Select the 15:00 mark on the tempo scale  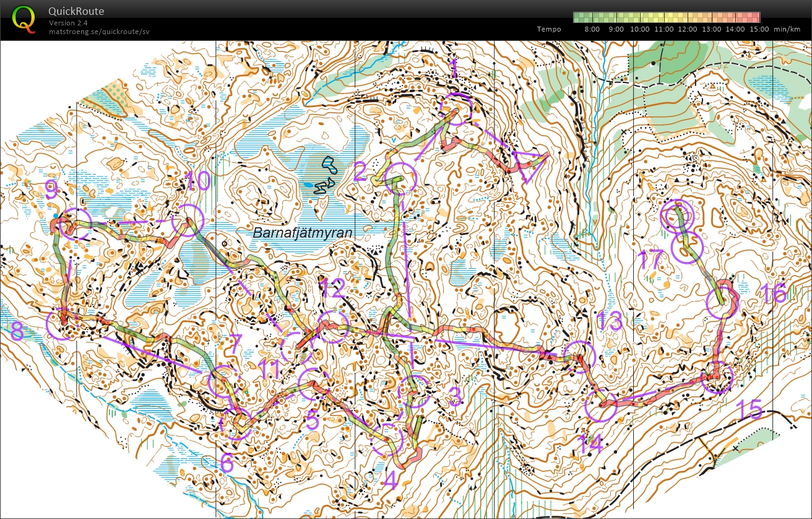pyautogui.click(x=759, y=29)
